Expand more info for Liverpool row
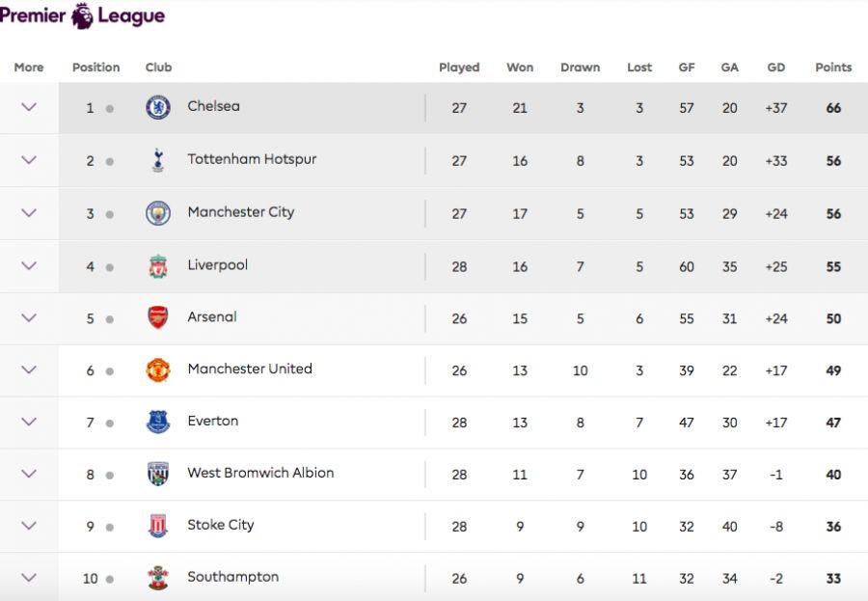The width and height of the screenshot is (868, 601). (x=29, y=265)
